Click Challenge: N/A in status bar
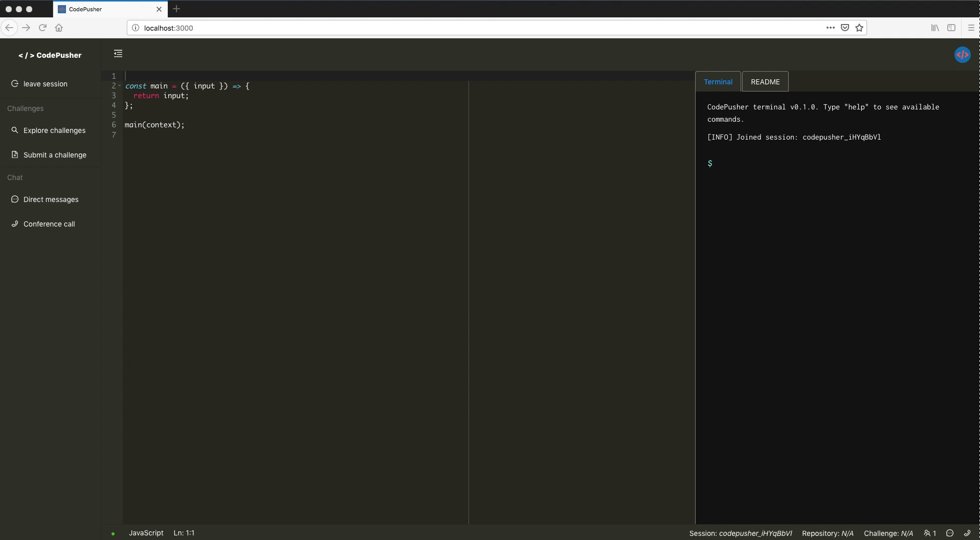The width and height of the screenshot is (980, 540). [888, 533]
